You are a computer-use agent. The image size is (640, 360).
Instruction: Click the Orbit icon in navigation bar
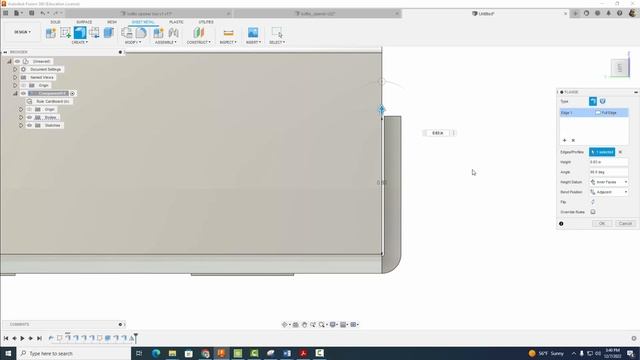point(285,324)
